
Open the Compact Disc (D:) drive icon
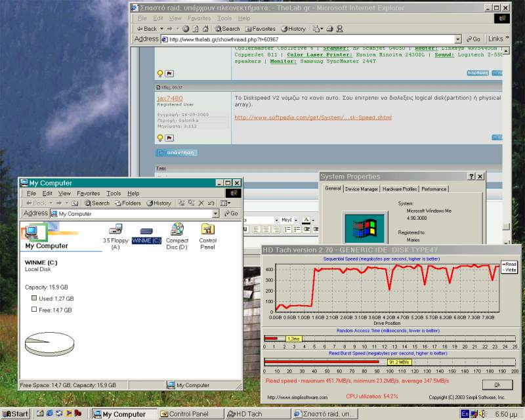click(x=177, y=236)
